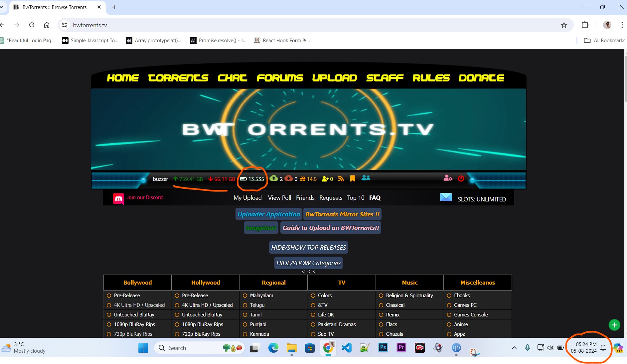Image resolution: width=627 pixels, height=364 pixels.
Task: Open Chrome three-dot menu
Action: 622,25
